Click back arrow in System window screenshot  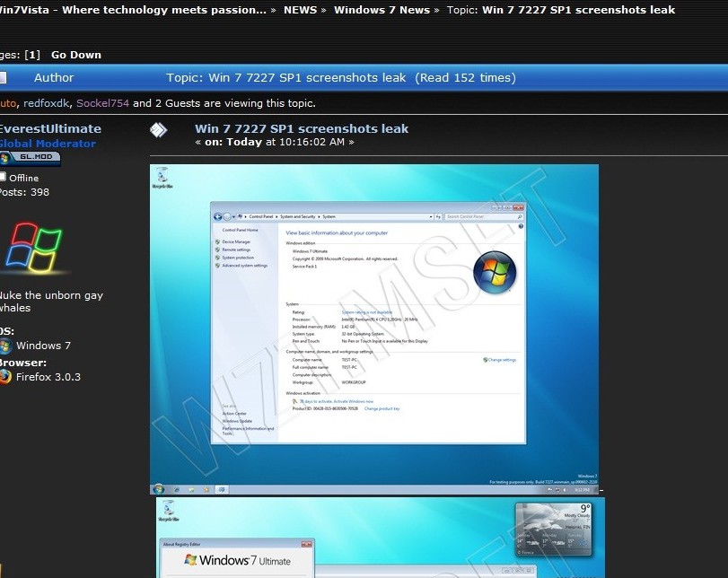pos(218,217)
